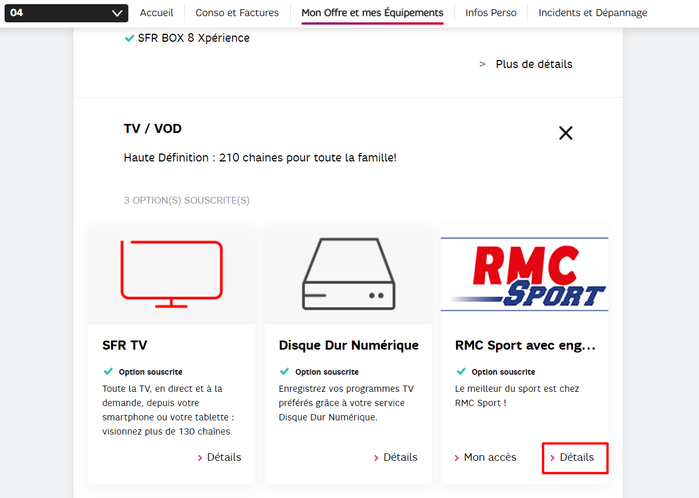Select Mon Offre et mes Équipements tab
Screen dimensions: 699x498
point(372,13)
